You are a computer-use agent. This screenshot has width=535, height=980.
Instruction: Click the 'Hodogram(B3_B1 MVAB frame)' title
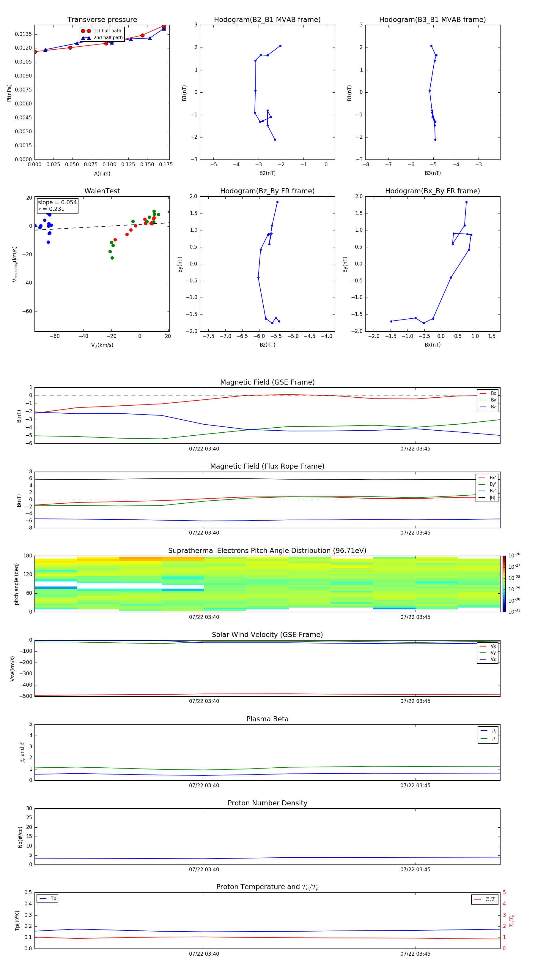(x=432, y=20)
